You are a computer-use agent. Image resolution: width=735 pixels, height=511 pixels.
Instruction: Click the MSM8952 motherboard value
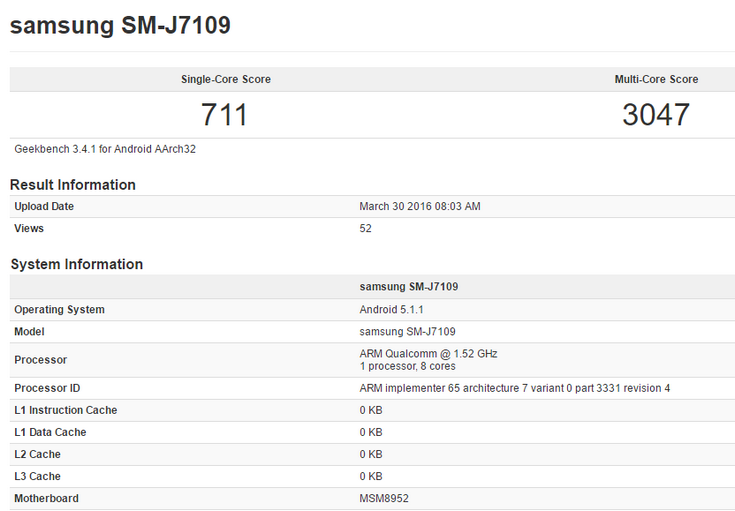[x=382, y=498]
